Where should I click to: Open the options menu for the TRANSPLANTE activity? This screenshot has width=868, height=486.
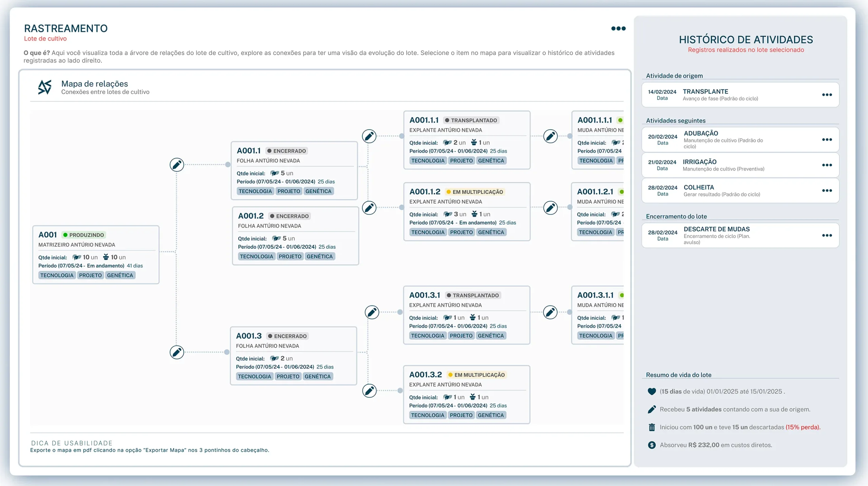[x=828, y=95]
